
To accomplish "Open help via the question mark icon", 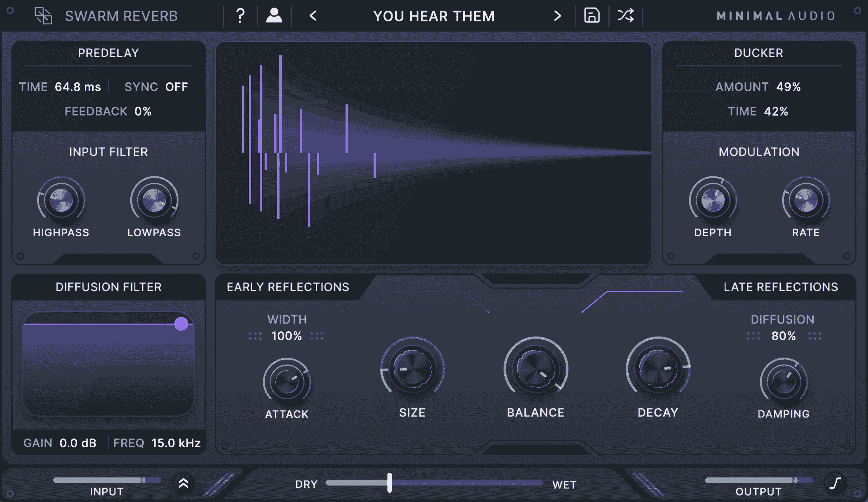I will pos(240,15).
